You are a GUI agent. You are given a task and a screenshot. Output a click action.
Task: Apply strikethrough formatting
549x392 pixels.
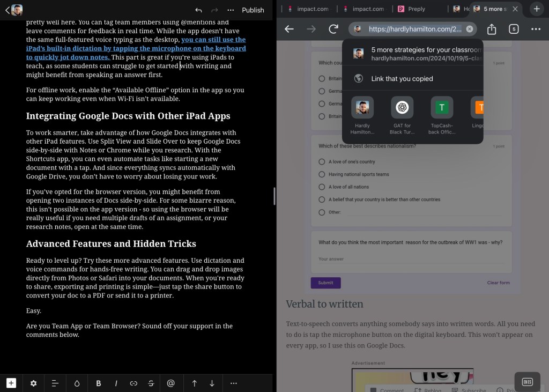pyautogui.click(x=151, y=383)
